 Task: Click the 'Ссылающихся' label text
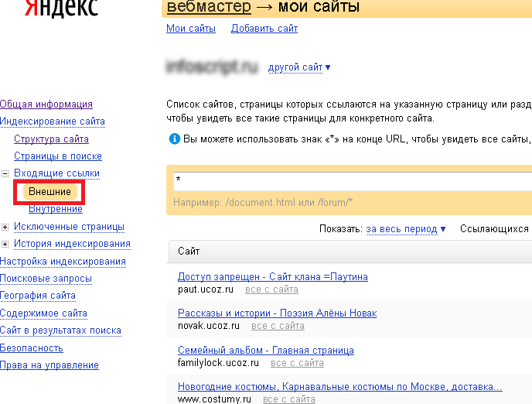coord(494,229)
